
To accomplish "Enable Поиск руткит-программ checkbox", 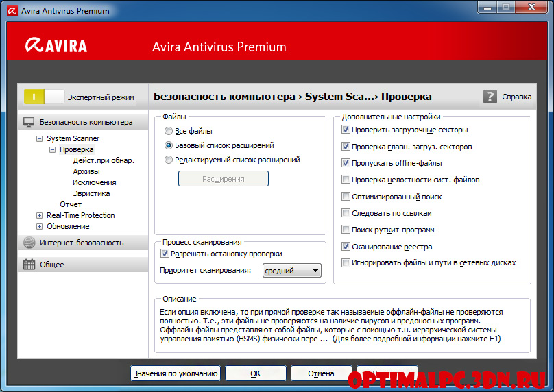I will coord(346,230).
